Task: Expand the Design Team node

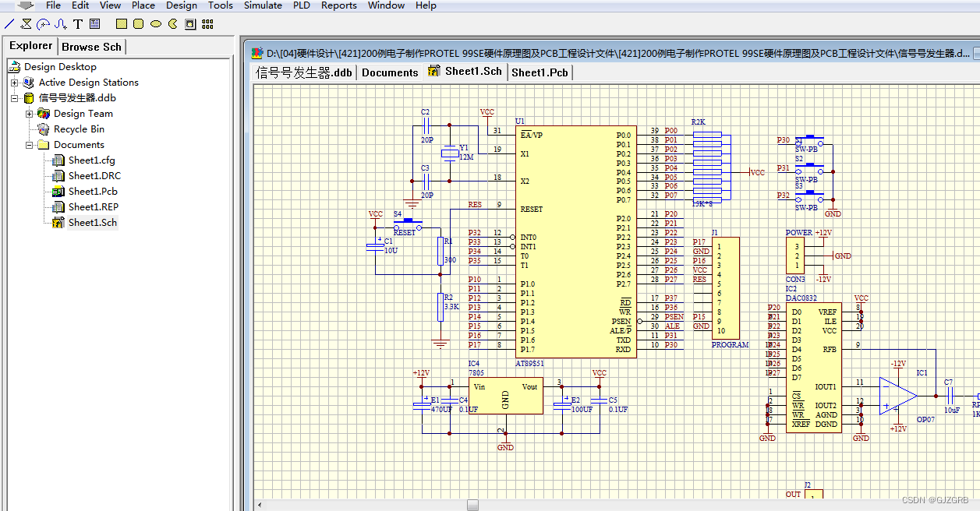Action: tap(27, 113)
